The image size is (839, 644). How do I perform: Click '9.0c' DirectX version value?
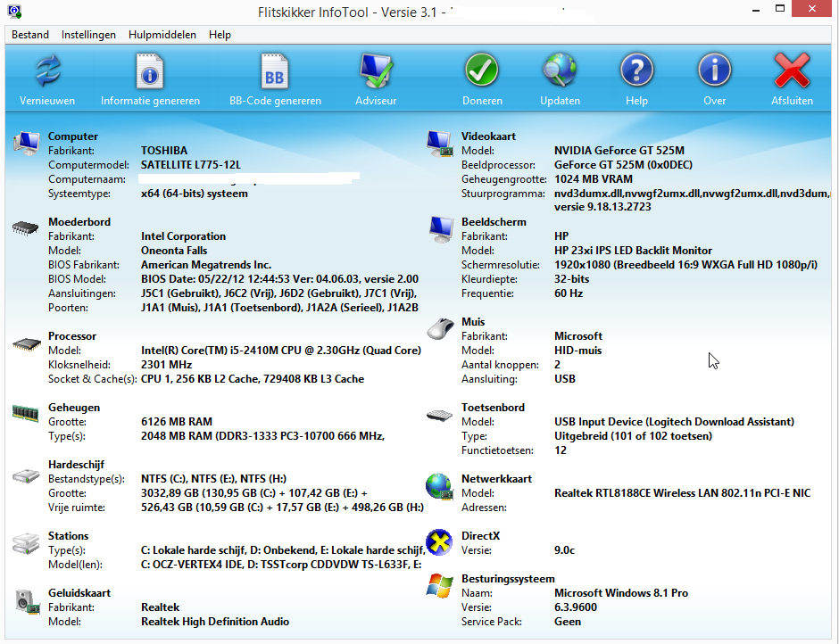(x=564, y=549)
